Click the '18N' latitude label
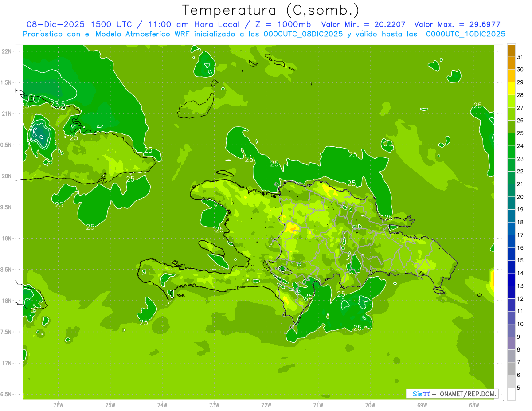 7,301
